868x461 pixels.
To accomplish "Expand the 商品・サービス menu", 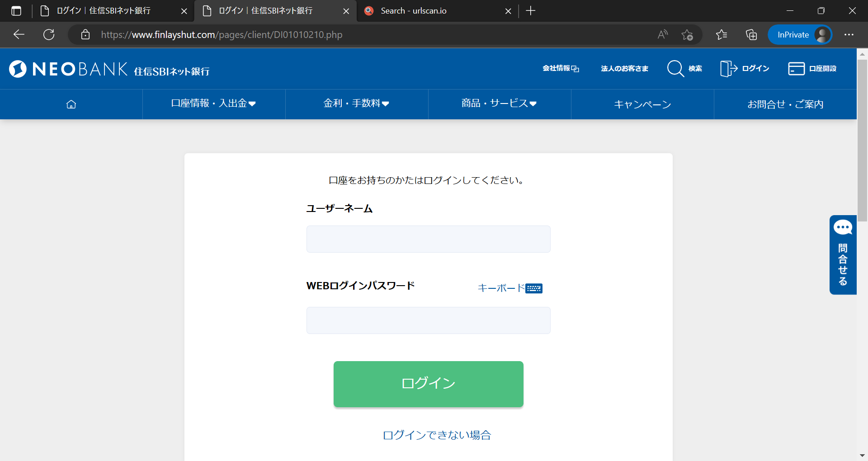I will [x=499, y=104].
